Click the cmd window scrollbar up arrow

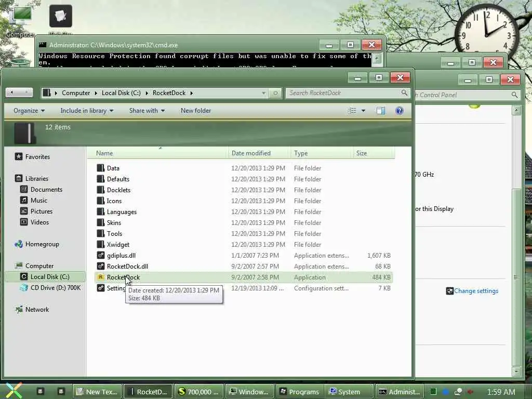377,58
